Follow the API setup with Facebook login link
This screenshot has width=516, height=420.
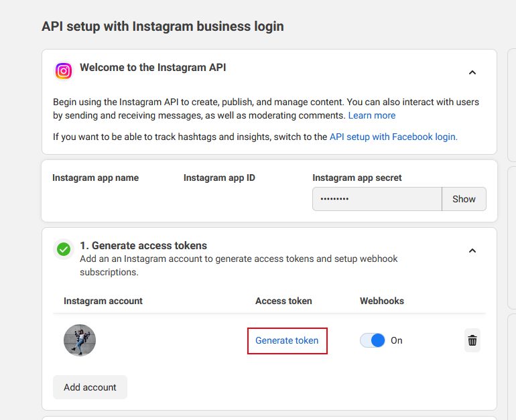click(393, 137)
